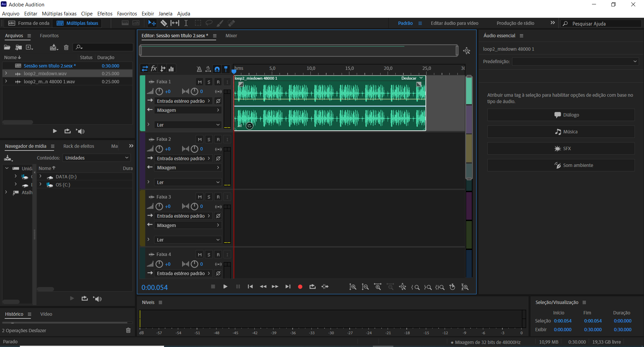Switch to the Mixer tab
The width and height of the screenshot is (644, 347).
coord(231,36)
